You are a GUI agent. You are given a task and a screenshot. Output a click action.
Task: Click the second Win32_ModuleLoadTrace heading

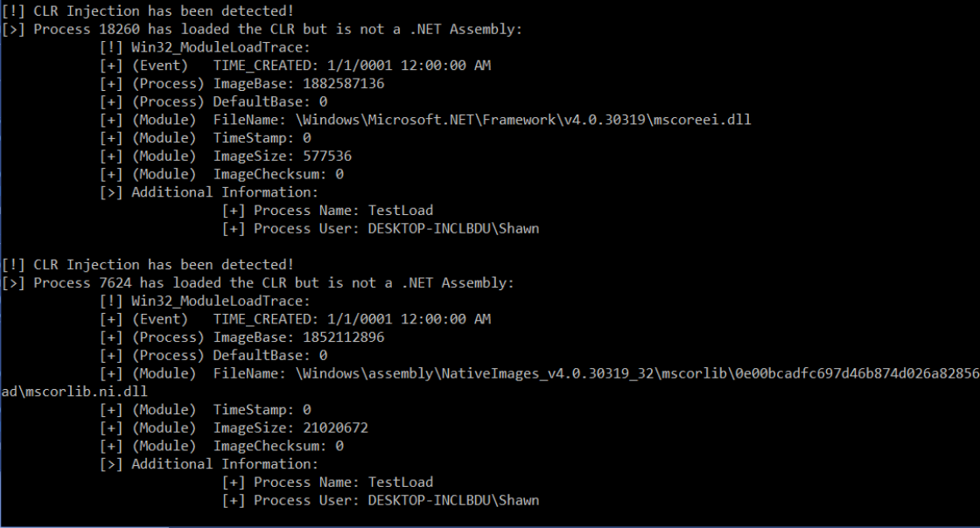tap(205, 301)
